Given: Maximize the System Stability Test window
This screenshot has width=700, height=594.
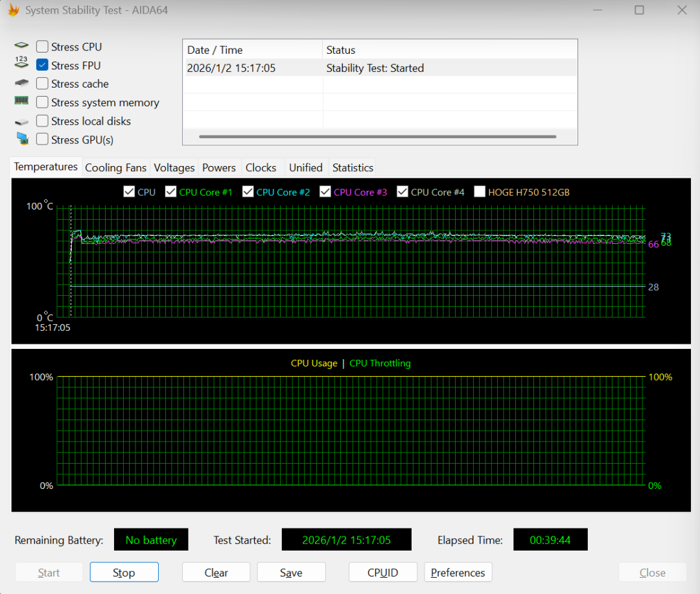Looking at the screenshot, I should [x=639, y=10].
